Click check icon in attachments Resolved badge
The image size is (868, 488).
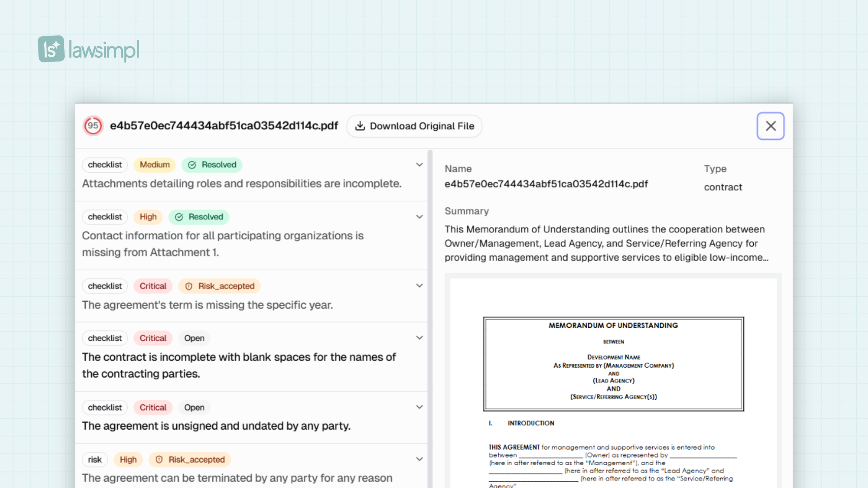[x=192, y=165]
